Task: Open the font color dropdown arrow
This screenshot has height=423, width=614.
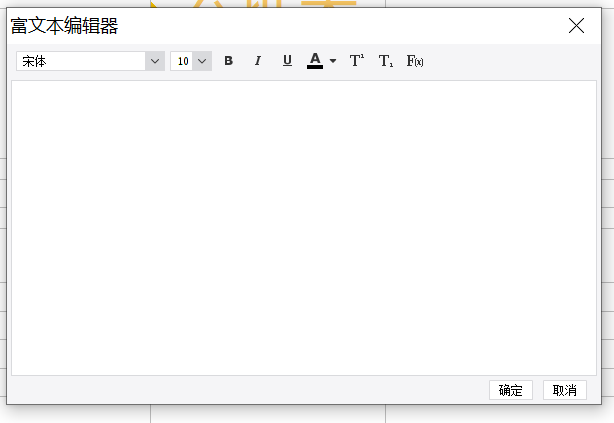Action: tap(333, 61)
